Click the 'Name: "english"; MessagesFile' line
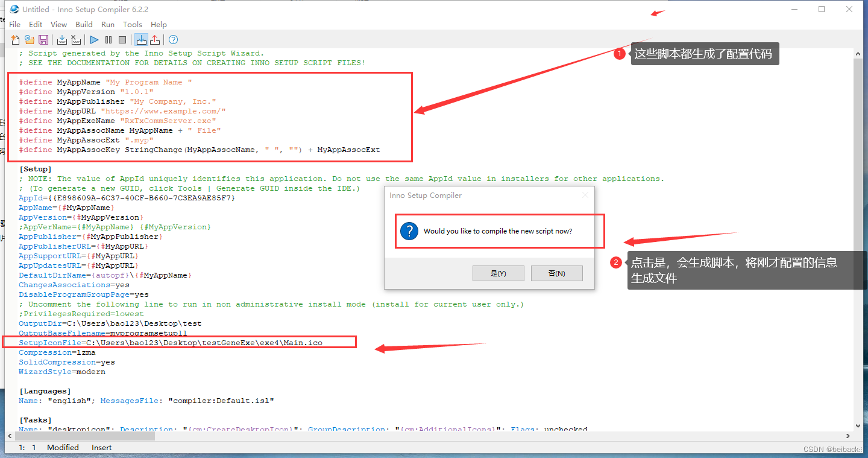The height and width of the screenshot is (458, 868). pos(146,401)
